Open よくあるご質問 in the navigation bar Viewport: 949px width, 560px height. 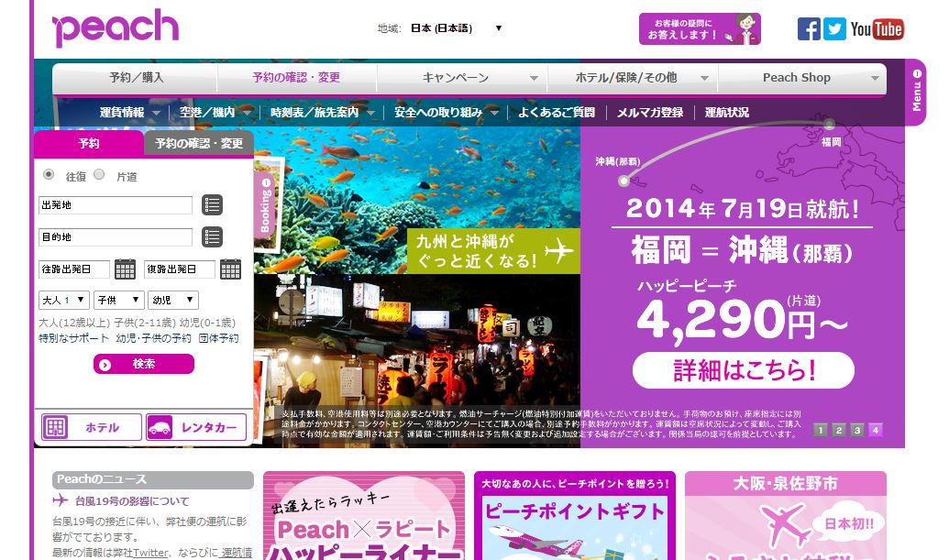tap(557, 113)
